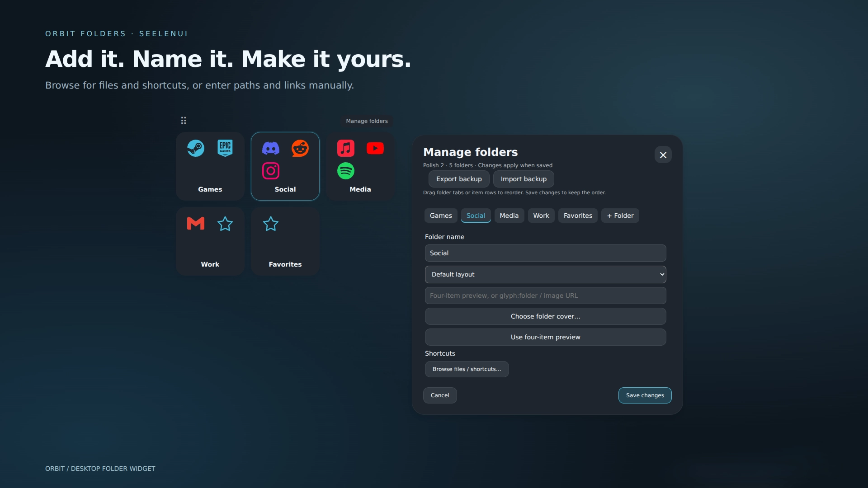
Task: Save changes to folders
Action: [645, 395]
